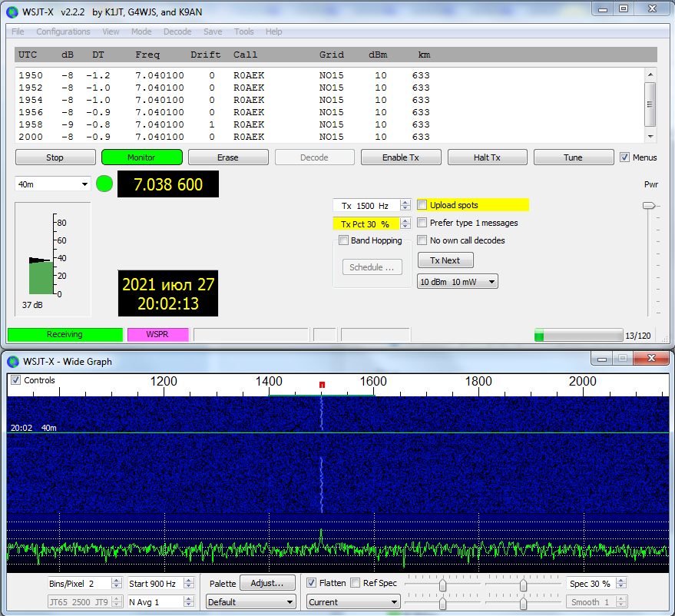Viewport: 675px width, 616px height.
Task: Click the decode list scroll-down arrow
Action: (650, 137)
